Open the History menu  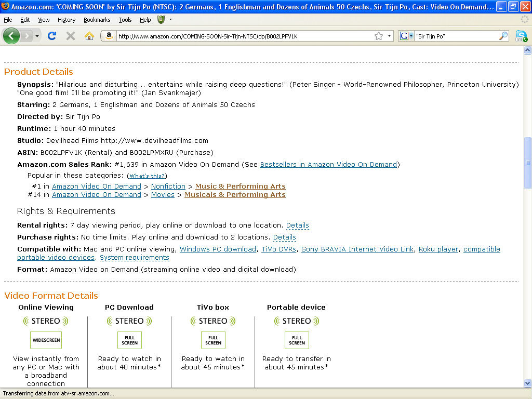coord(66,20)
